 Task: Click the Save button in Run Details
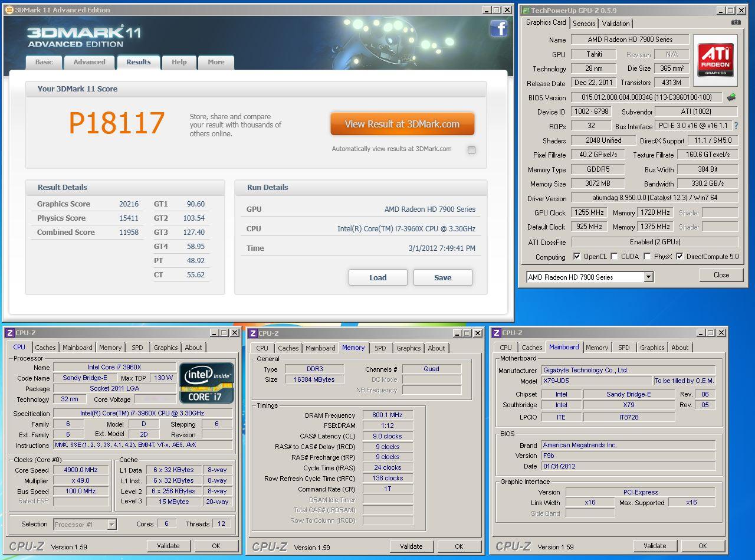pyautogui.click(x=443, y=277)
